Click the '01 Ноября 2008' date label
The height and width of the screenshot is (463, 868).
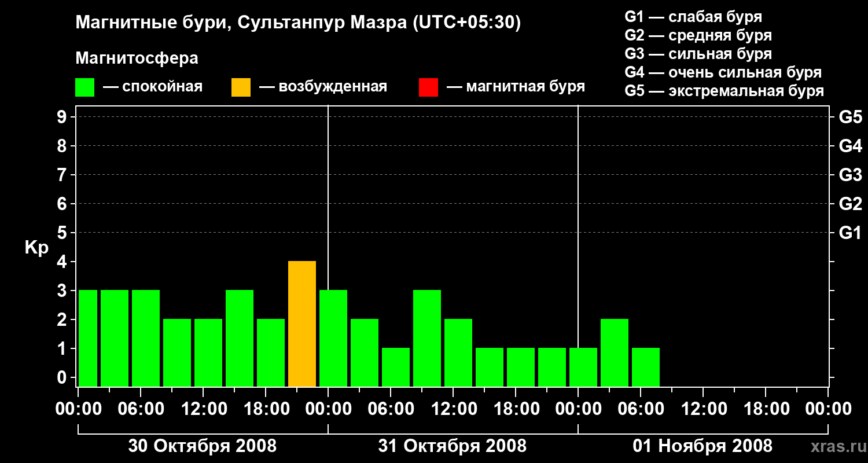point(703,446)
